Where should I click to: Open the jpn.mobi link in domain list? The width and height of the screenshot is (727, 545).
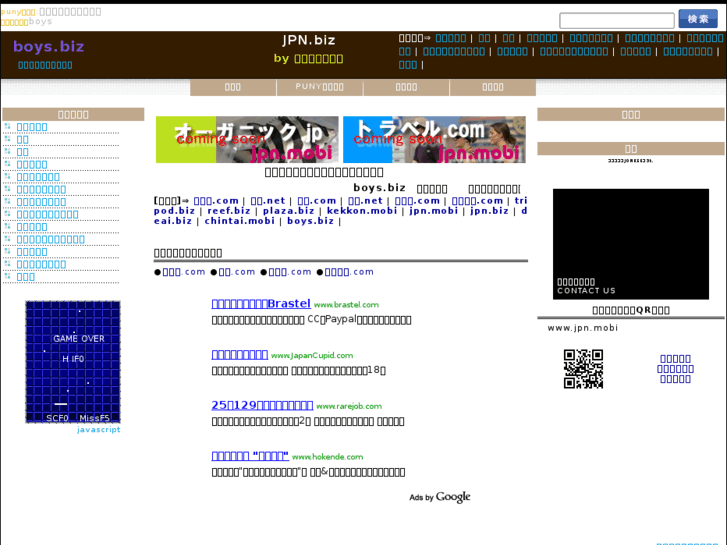(x=434, y=211)
